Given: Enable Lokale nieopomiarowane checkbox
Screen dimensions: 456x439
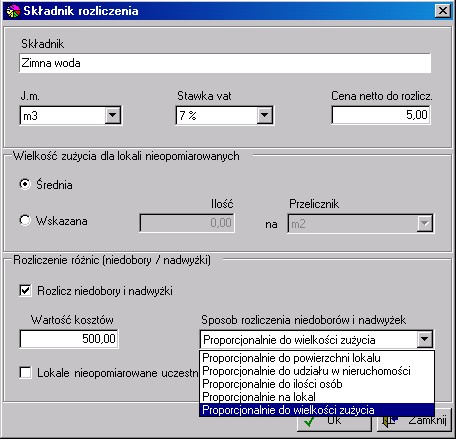Looking at the screenshot, I should (x=26, y=372).
